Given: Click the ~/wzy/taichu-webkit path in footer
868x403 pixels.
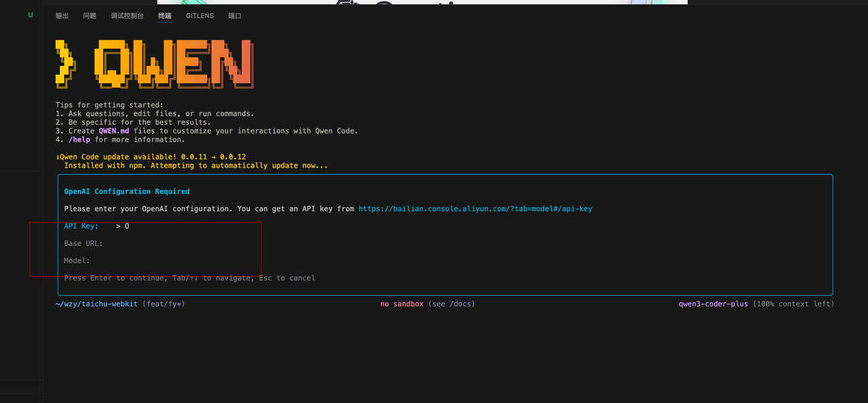Looking at the screenshot, I should pos(96,304).
